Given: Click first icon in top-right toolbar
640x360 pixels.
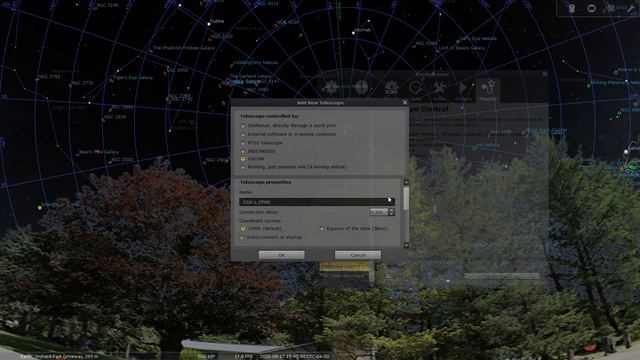Looking at the screenshot, I should coord(572,8).
